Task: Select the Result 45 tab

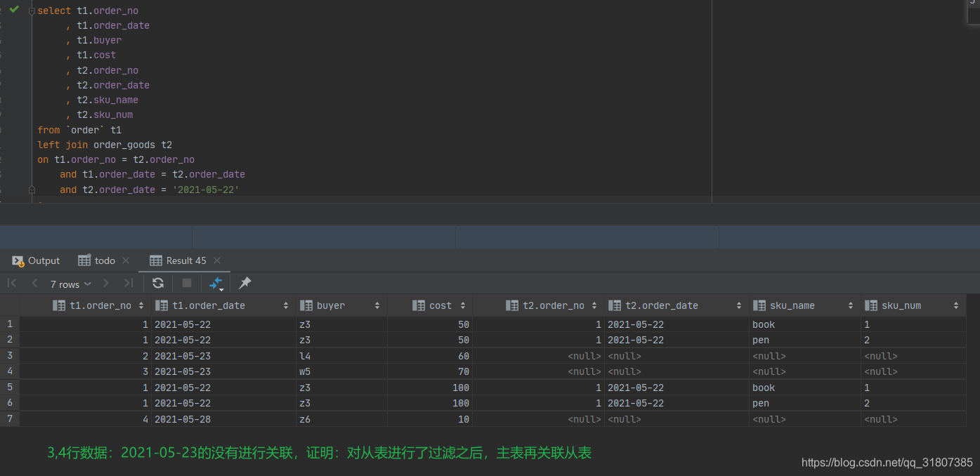Action: click(178, 260)
